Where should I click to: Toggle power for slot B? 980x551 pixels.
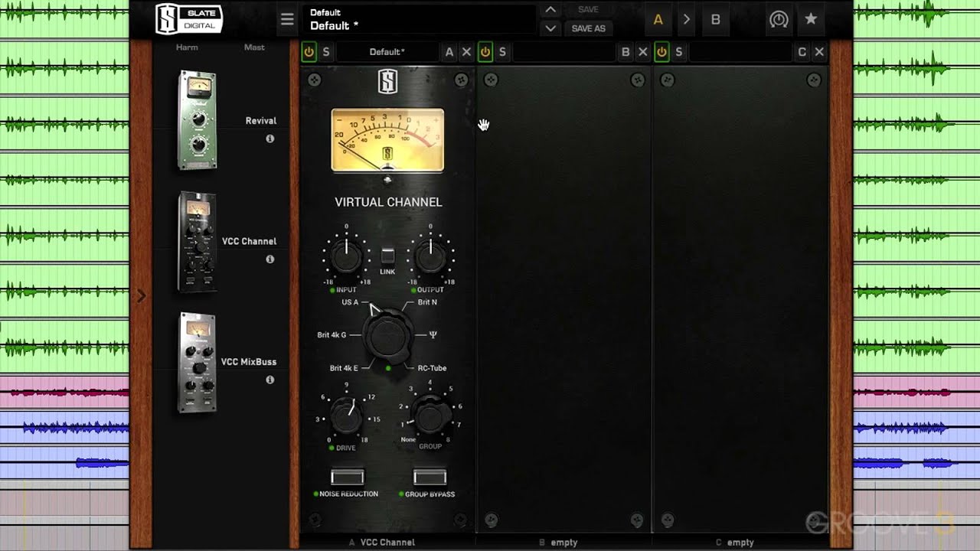(x=485, y=52)
